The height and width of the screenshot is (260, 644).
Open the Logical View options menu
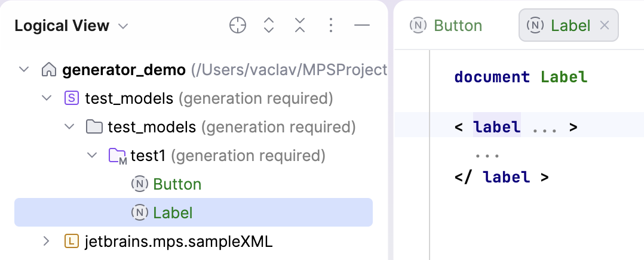click(331, 25)
